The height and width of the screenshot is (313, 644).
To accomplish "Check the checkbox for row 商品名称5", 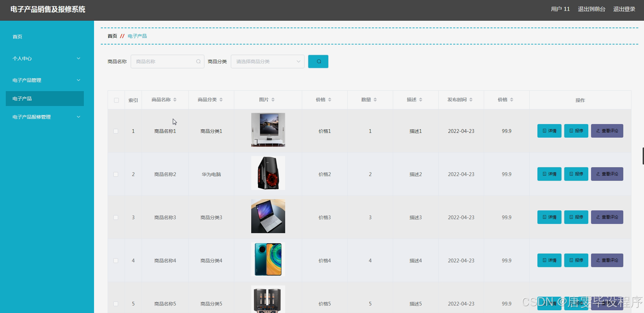I will pyautogui.click(x=116, y=304).
